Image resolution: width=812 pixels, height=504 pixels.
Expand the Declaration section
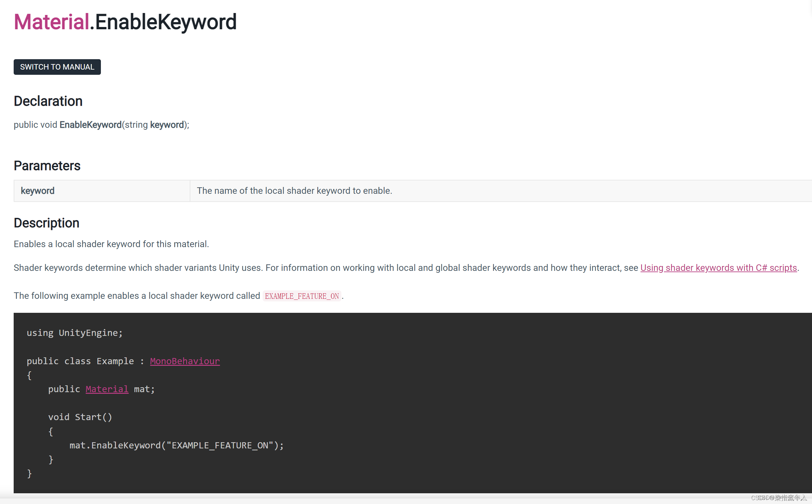coord(48,100)
